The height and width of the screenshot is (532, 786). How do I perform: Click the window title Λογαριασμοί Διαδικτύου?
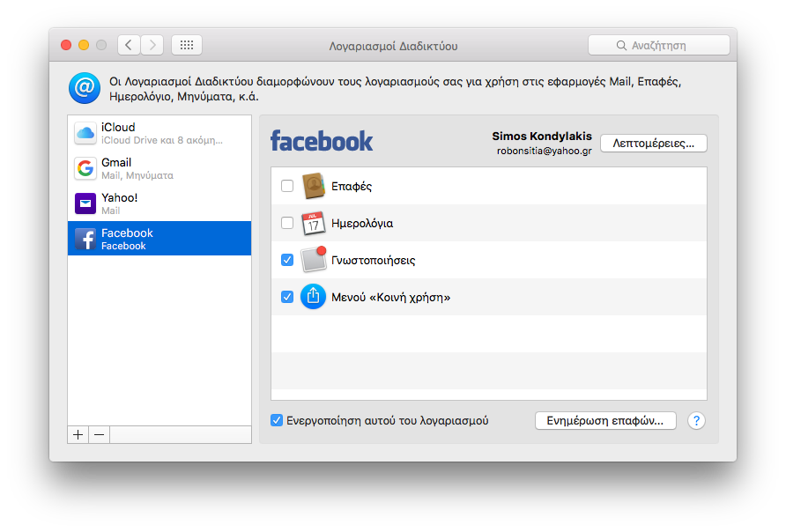pos(393,46)
